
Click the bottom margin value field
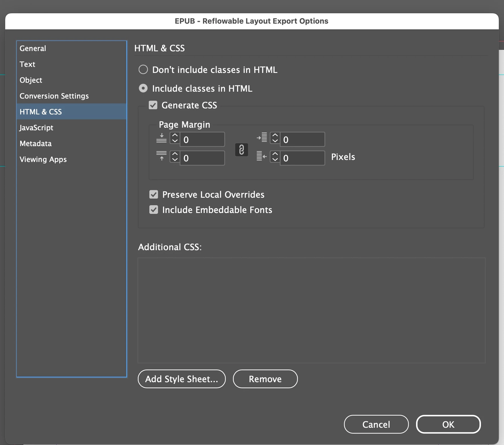[202, 158]
